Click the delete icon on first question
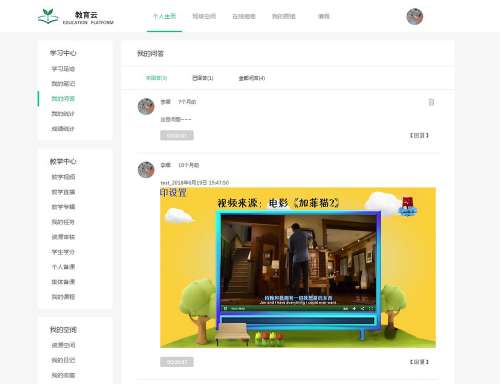 pyautogui.click(x=431, y=102)
